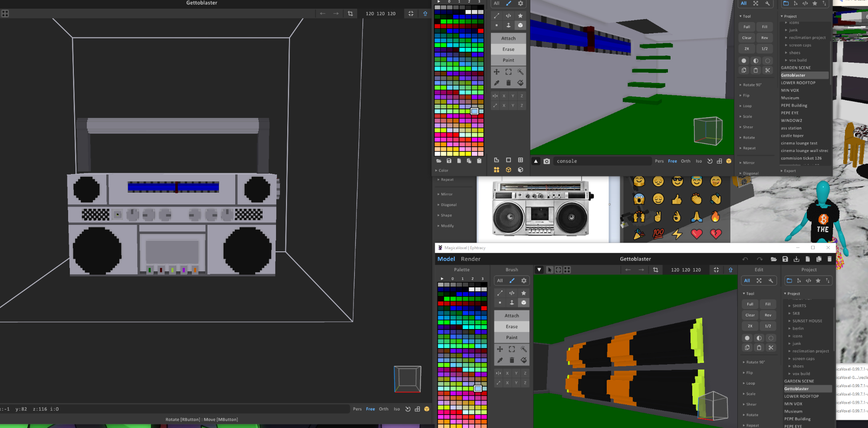Click Fill button in MagicaVoxel Ephtracy window

768,304
